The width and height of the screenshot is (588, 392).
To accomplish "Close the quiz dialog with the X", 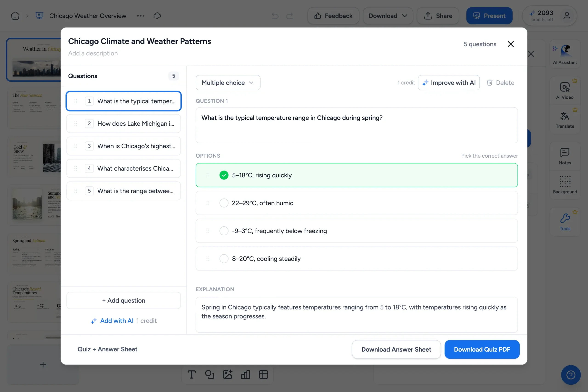I will pos(511,44).
